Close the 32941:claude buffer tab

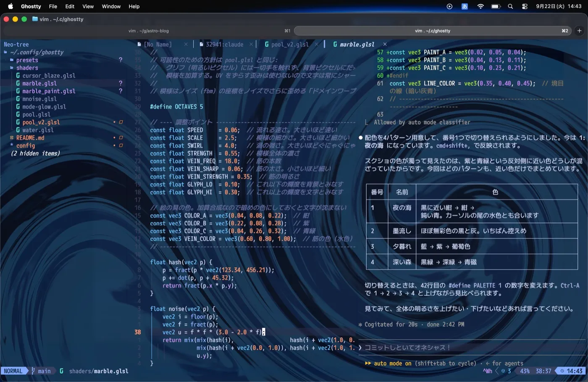tap(251, 44)
